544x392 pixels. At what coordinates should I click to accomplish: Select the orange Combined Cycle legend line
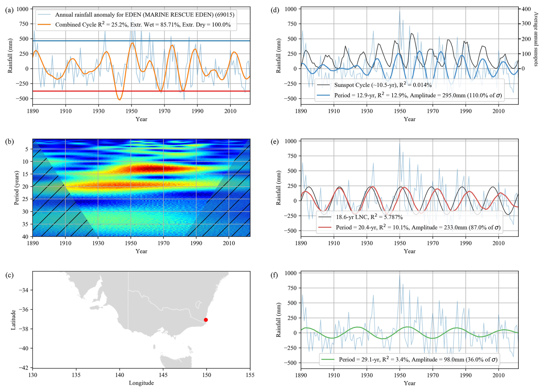[x=44, y=25]
